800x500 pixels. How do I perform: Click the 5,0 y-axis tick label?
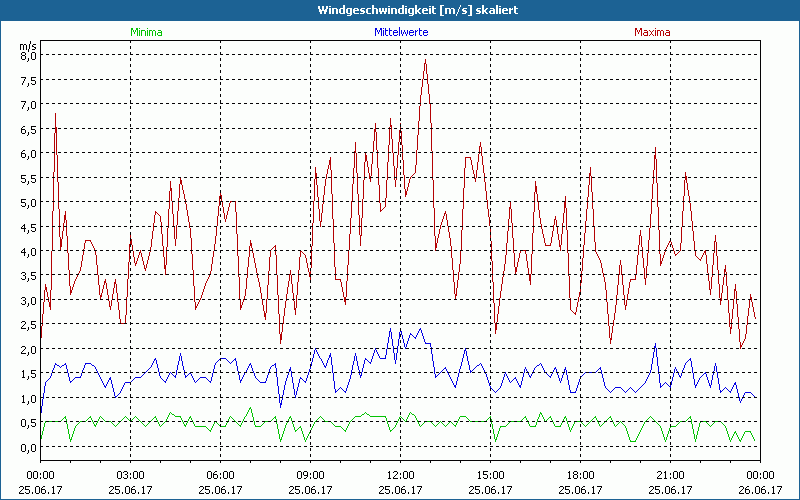click(28, 203)
